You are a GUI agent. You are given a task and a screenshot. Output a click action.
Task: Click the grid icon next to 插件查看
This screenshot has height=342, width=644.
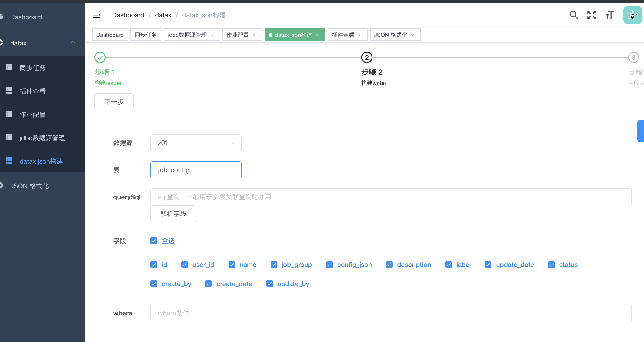click(x=9, y=91)
